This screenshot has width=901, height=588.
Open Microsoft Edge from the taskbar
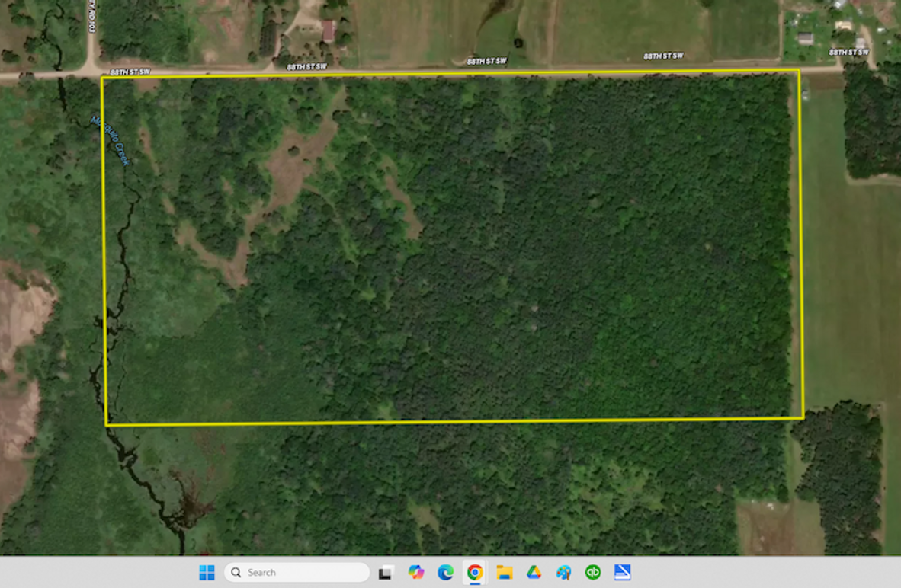(x=445, y=572)
